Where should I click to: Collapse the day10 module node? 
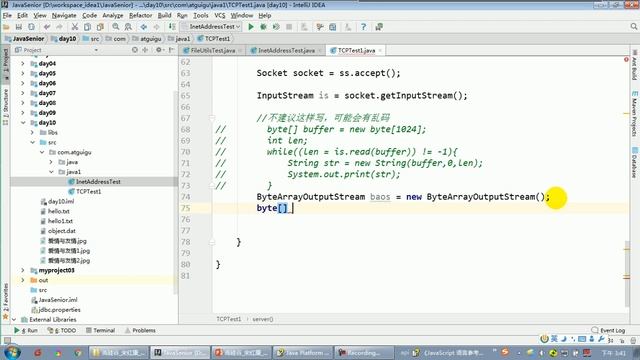23,122
